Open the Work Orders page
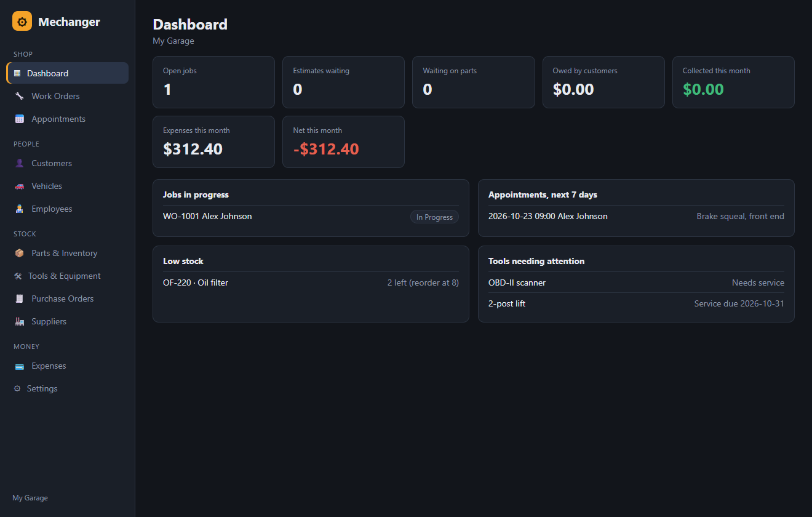 point(68,96)
